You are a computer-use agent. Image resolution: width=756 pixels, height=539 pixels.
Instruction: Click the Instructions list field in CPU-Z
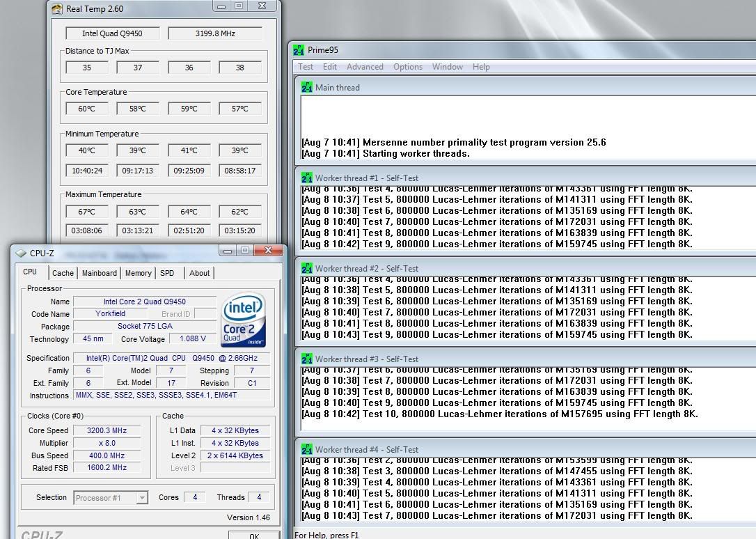[172, 396]
